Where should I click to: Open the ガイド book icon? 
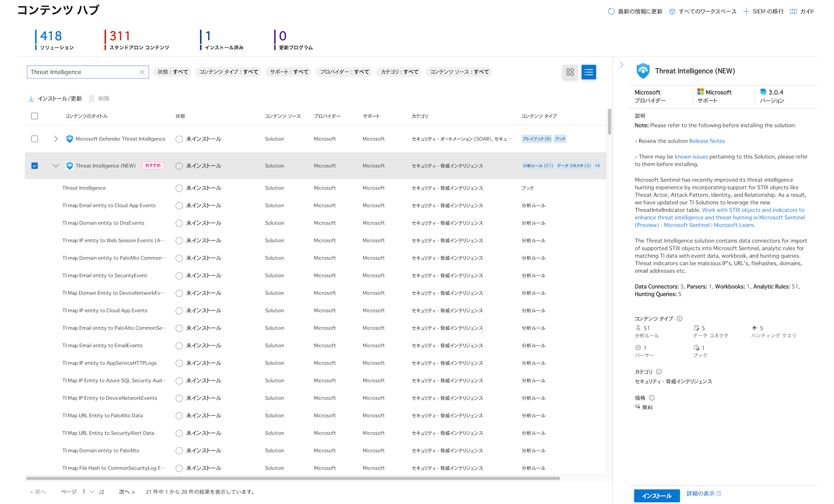pyautogui.click(x=794, y=12)
